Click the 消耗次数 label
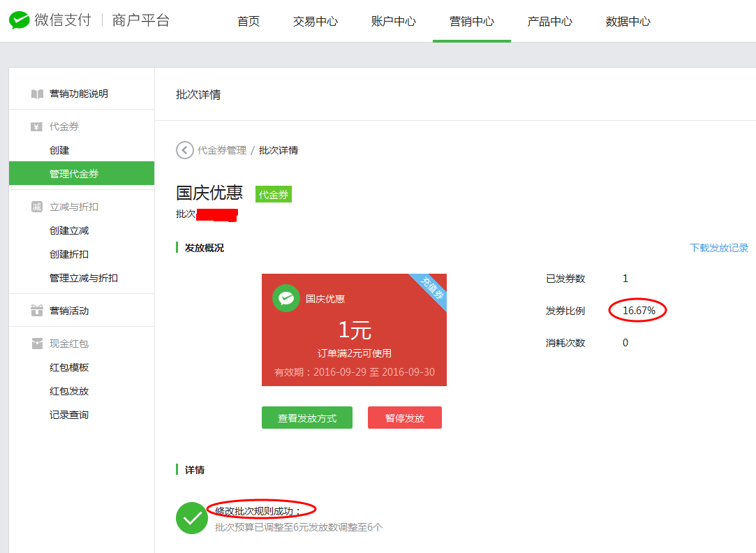The height and width of the screenshot is (553, 756). (565, 343)
